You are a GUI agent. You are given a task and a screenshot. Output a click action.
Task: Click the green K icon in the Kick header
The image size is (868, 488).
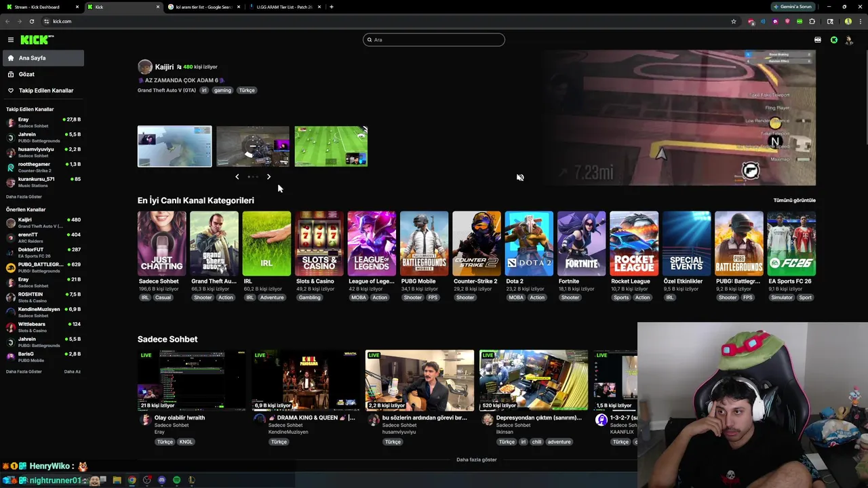click(834, 40)
